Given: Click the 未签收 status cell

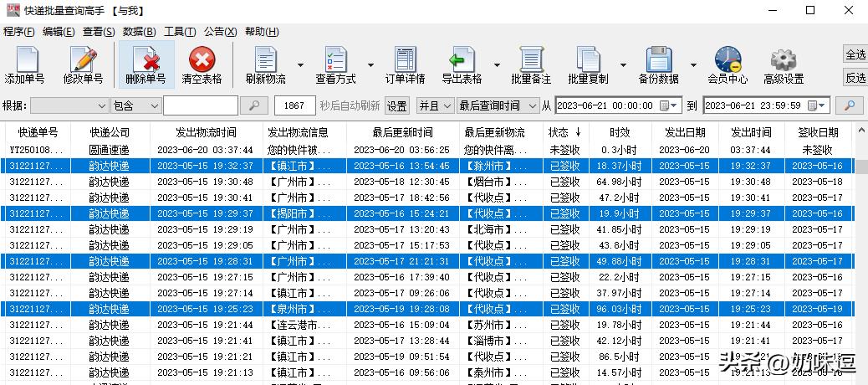Looking at the screenshot, I should click(565, 150).
